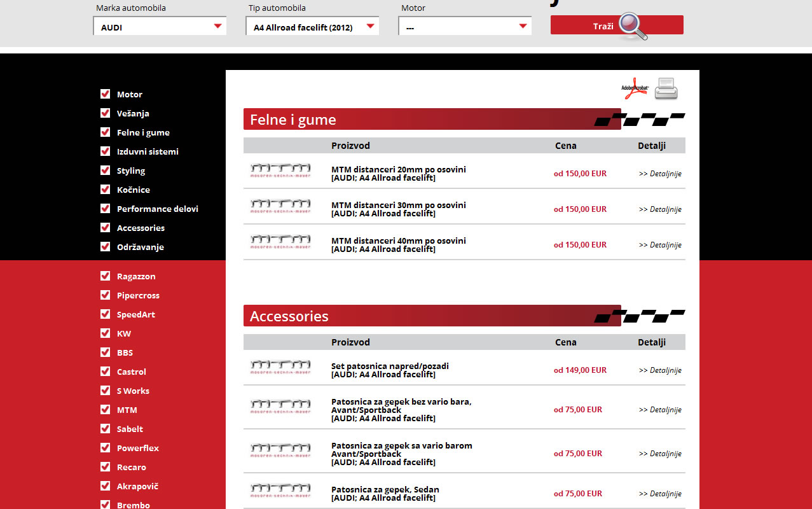Click MTM logo beside distanceri 40mm row
The width and height of the screenshot is (812, 509).
click(280, 242)
